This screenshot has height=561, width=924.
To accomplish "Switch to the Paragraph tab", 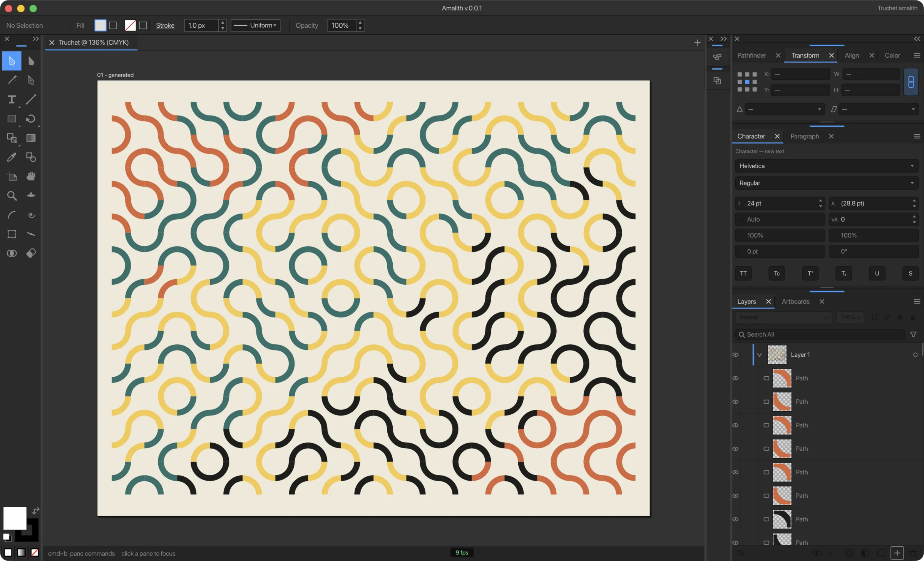I will pos(804,136).
